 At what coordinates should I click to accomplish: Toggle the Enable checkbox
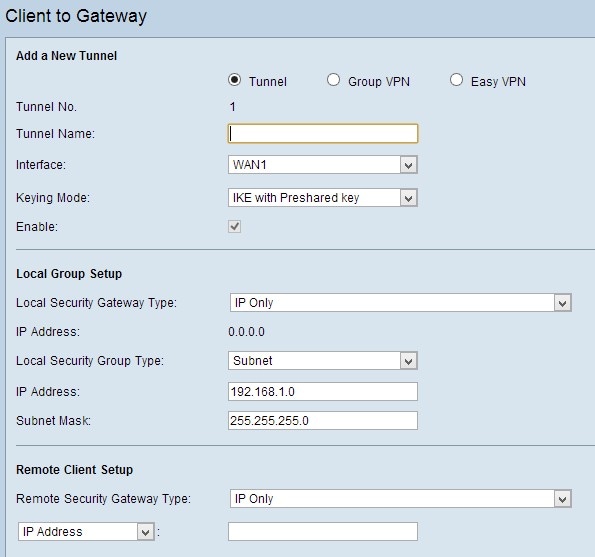click(x=235, y=227)
